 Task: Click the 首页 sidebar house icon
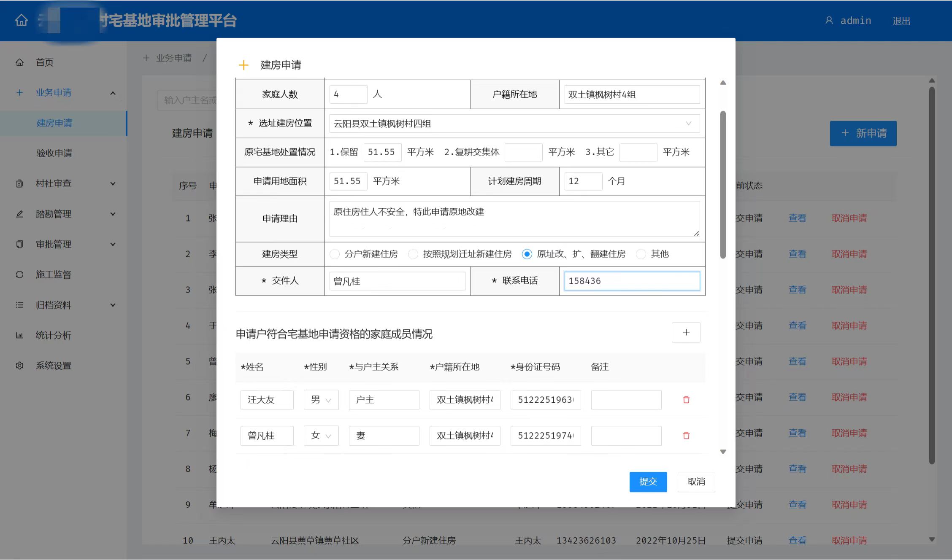tap(19, 62)
